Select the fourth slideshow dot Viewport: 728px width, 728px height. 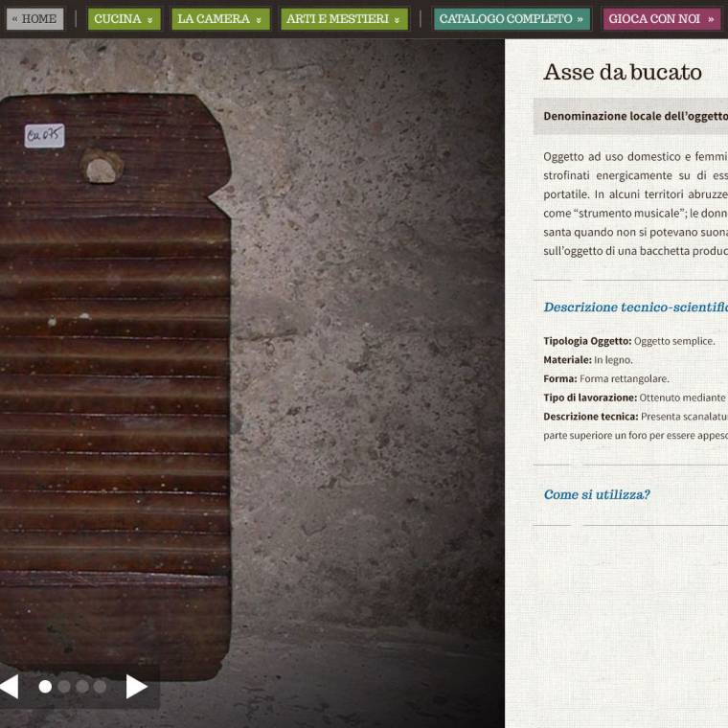pos(100,686)
